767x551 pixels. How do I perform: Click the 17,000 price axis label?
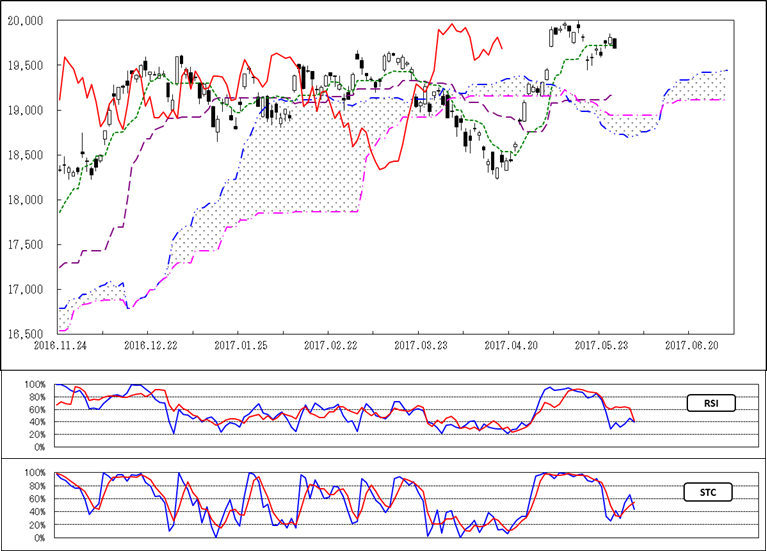click(25, 290)
